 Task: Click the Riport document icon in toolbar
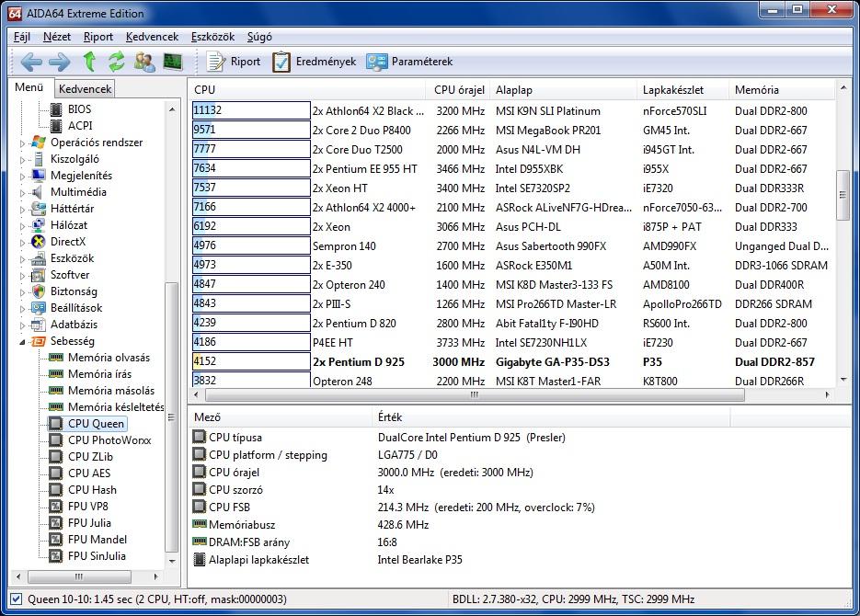point(215,62)
